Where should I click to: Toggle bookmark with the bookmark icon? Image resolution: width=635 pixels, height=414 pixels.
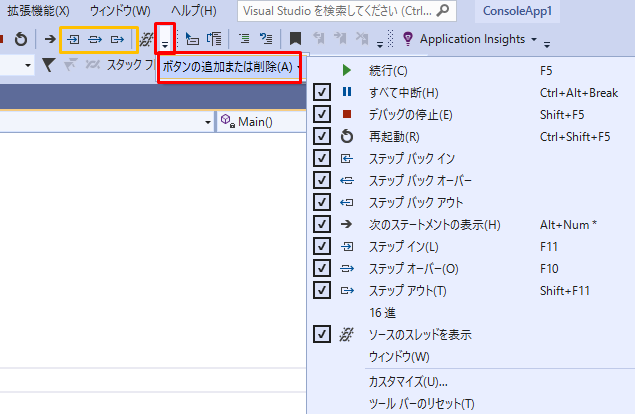[x=295, y=39]
